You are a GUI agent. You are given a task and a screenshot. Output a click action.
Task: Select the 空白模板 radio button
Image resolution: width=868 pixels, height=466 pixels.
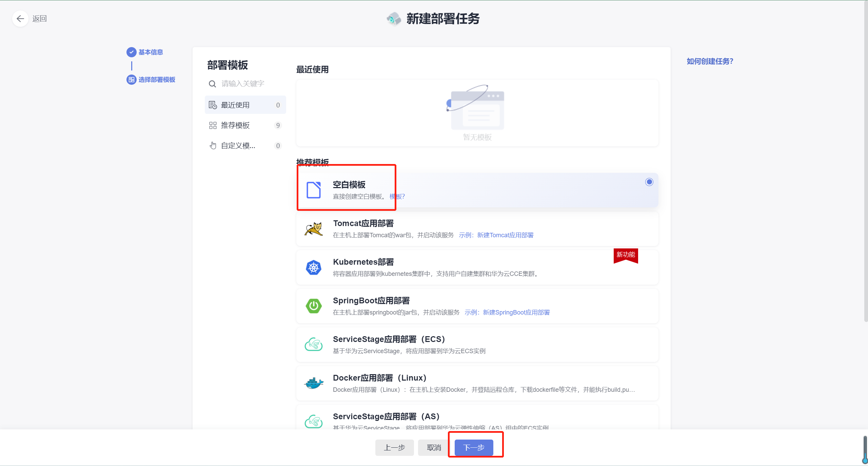click(649, 182)
